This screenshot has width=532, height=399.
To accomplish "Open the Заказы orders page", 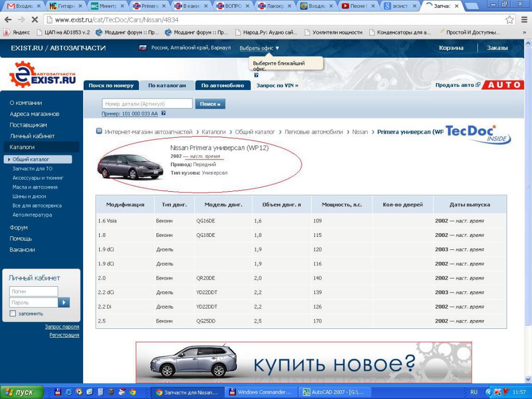I will pyautogui.click(x=497, y=48).
